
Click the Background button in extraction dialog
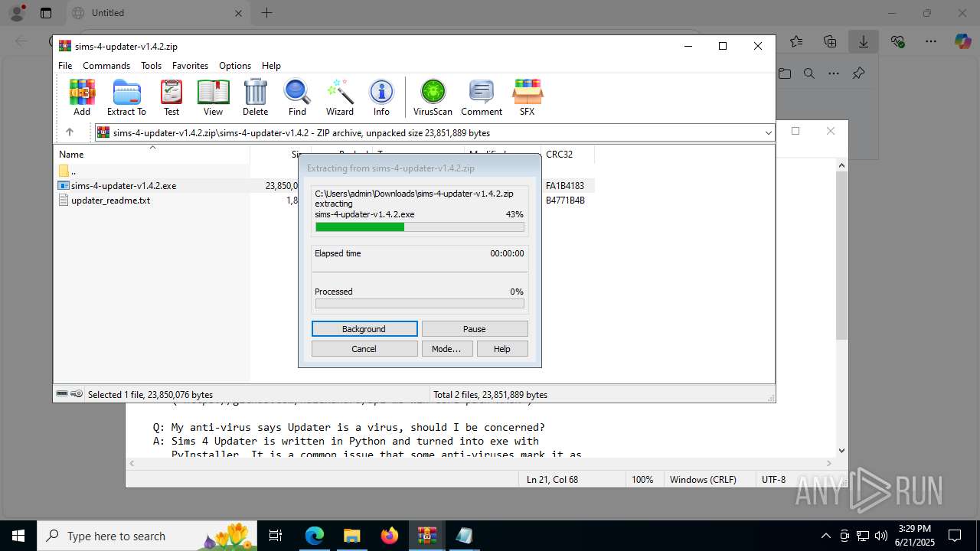pyautogui.click(x=364, y=329)
